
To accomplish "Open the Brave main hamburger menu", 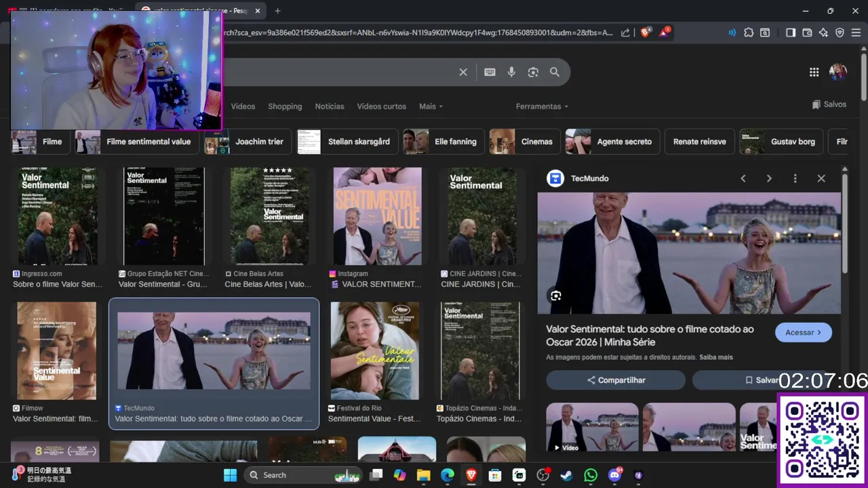I will tap(856, 33).
